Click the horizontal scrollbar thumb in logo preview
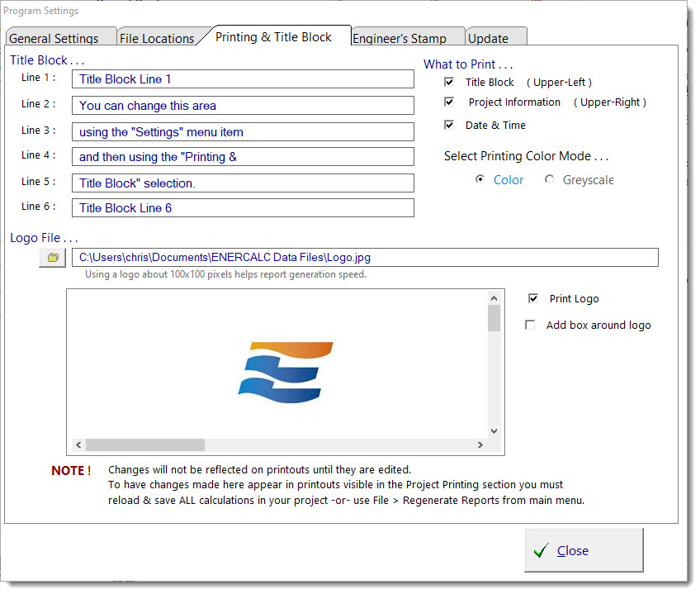The width and height of the screenshot is (700, 594). (145, 445)
